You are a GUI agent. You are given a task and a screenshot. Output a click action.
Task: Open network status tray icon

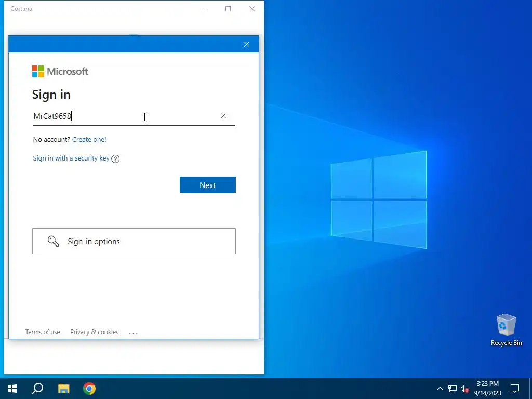[x=453, y=389]
